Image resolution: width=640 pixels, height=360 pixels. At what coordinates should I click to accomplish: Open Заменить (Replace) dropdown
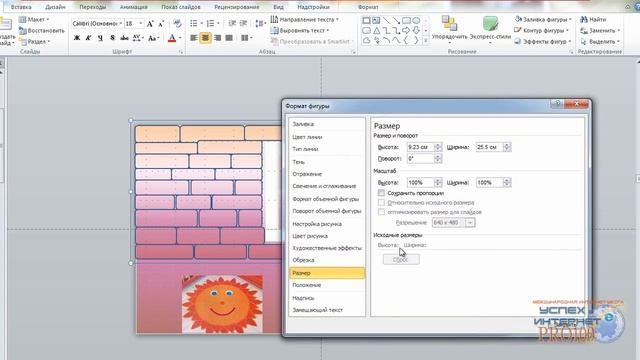pos(600,30)
